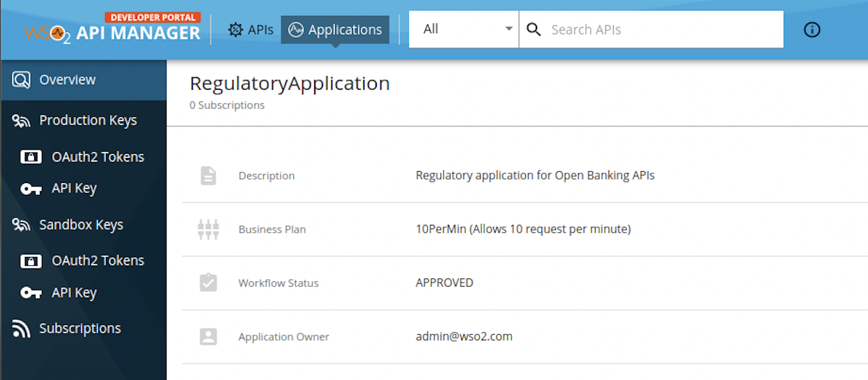Open the All search filter dropdown
Viewport: 868px width, 380px height.
pos(464,29)
